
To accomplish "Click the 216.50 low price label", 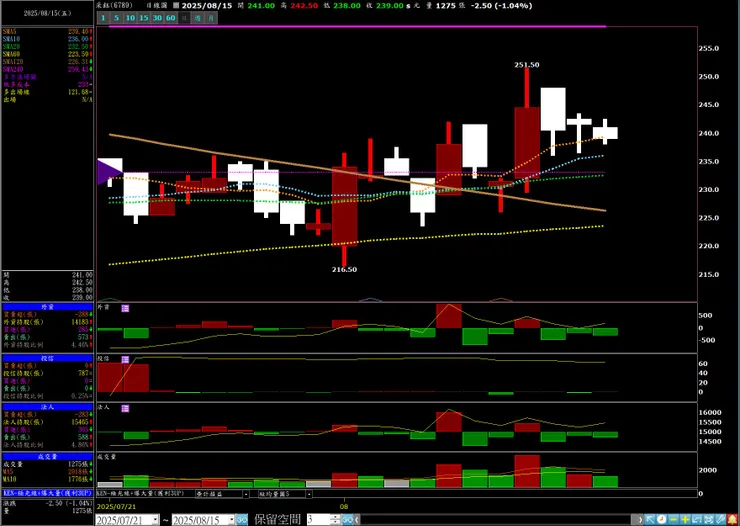I will (345, 269).
